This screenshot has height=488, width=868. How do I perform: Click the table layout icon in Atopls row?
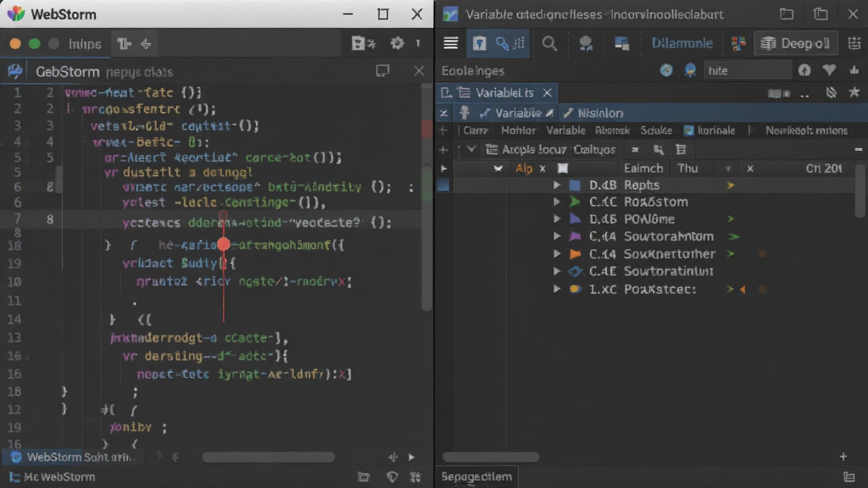coord(681,149)
